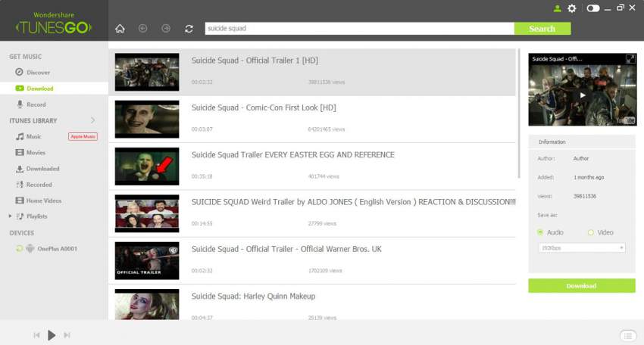This screenshot has width=644, height=345.
Task: Refresh the search results page
Action: [x=189, y=28]
